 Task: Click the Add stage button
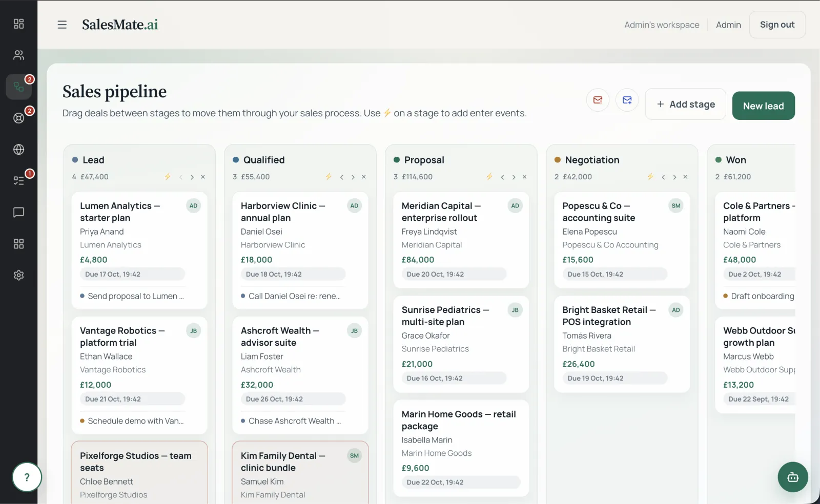(686, 104)
